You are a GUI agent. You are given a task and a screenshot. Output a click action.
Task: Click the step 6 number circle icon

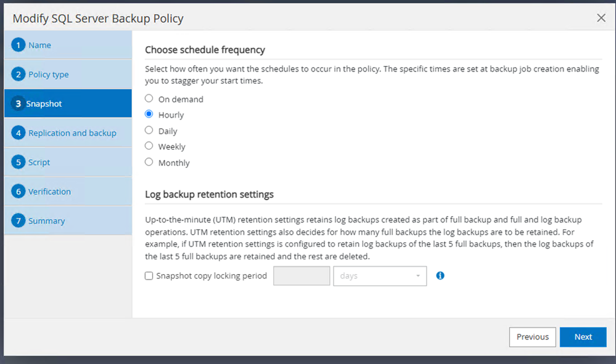(x=18, y=192)
